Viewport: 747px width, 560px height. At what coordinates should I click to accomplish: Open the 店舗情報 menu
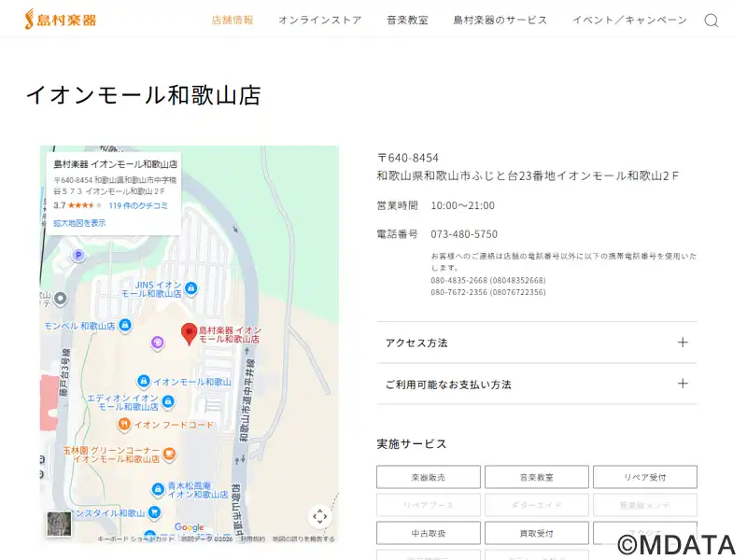(x=233, y=21)
